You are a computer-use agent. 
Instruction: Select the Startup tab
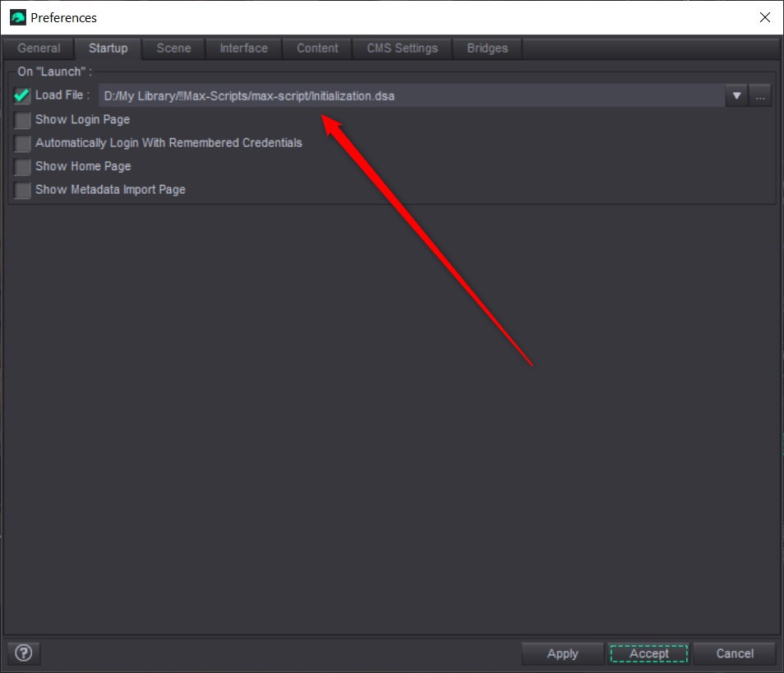pyautogui.click(x=108, y=48)
